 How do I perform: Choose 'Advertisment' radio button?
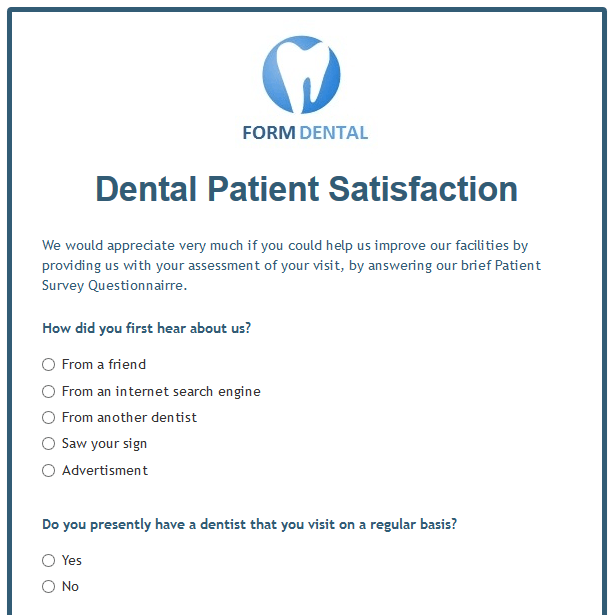click(x=48, y=471)
